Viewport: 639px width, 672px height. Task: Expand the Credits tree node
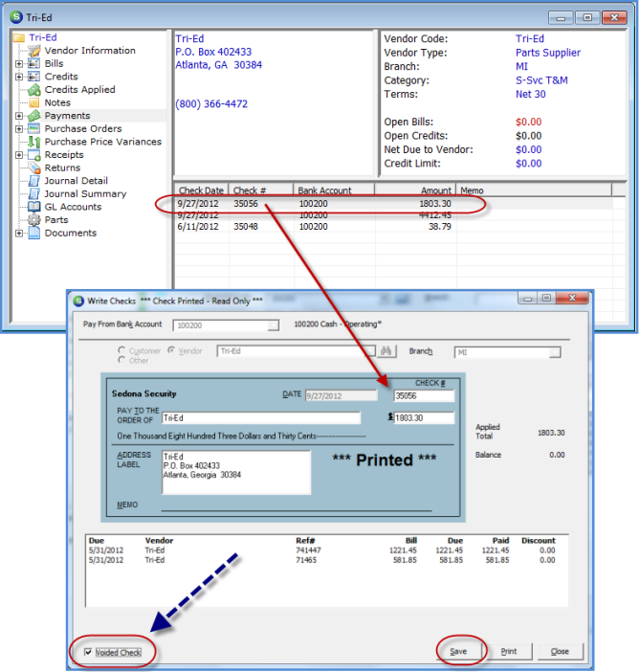coord(19,77)
